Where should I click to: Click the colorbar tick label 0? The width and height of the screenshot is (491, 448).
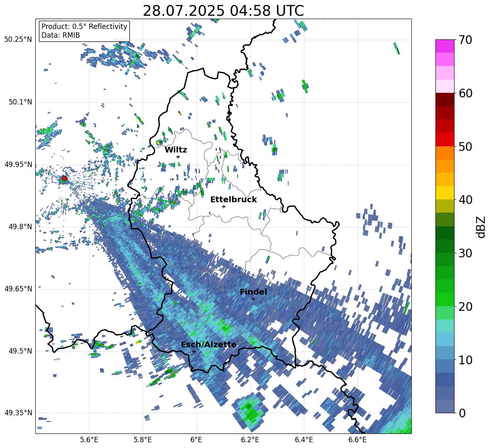click(x=462, y=413)
